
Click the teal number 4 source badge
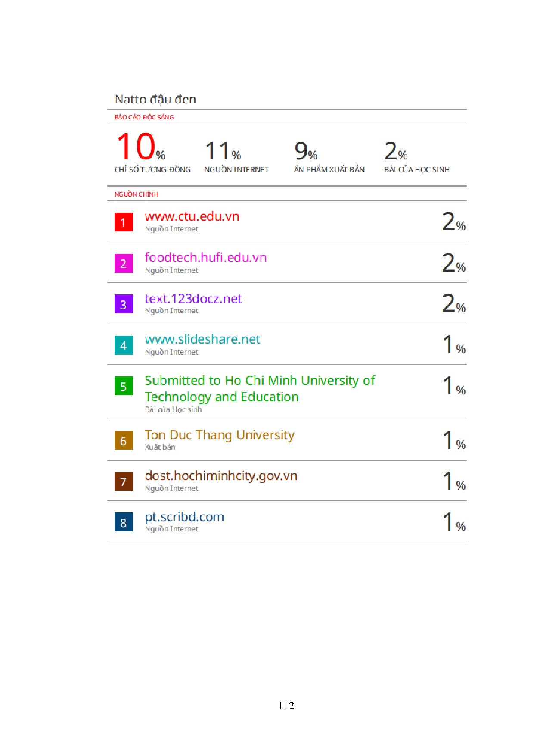coord(124,345)
